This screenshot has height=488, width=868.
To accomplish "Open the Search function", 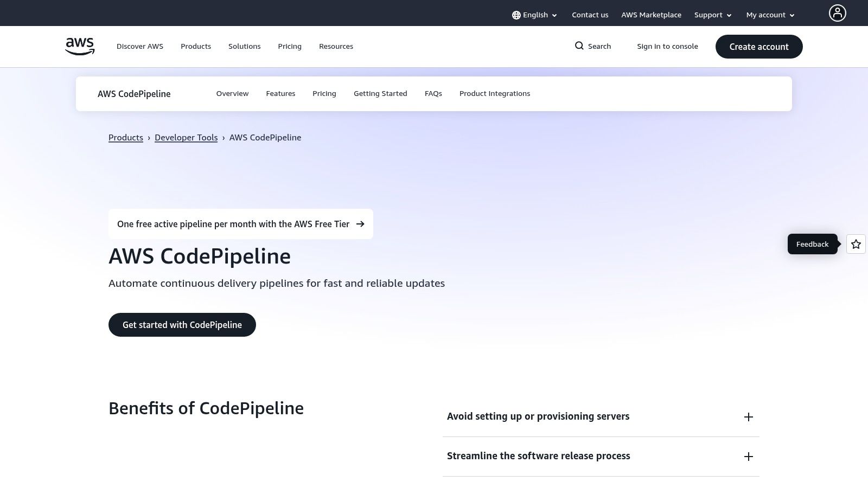I will [592, 46].
